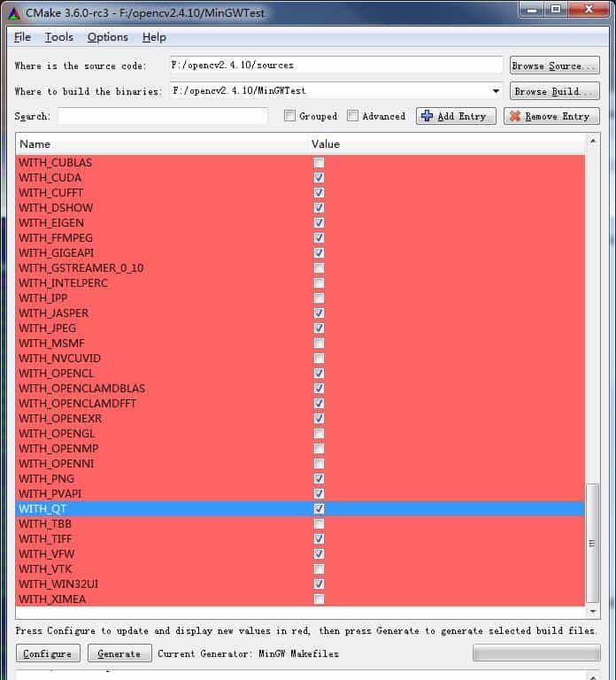Screen dimensions: 616x680
Task: Check the WITH_IPP checkbox
Action: click(x=319, y=297)
